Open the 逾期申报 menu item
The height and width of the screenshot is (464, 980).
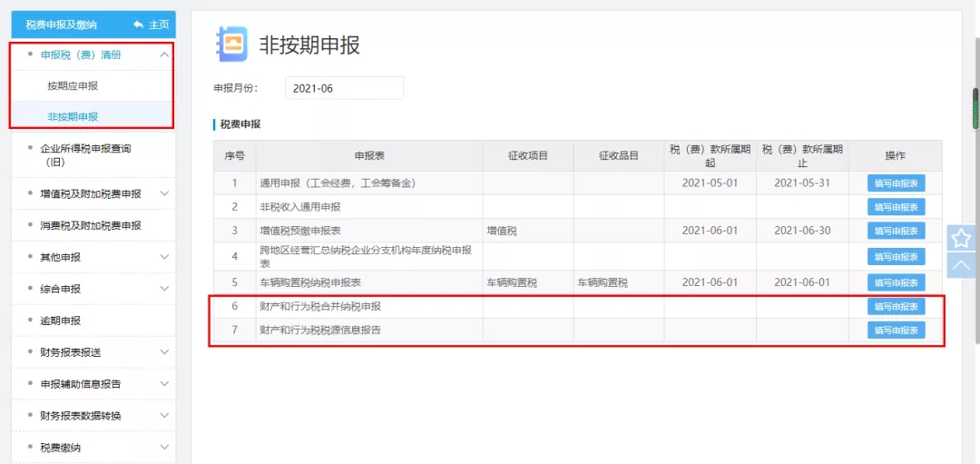tap(61, 321)
